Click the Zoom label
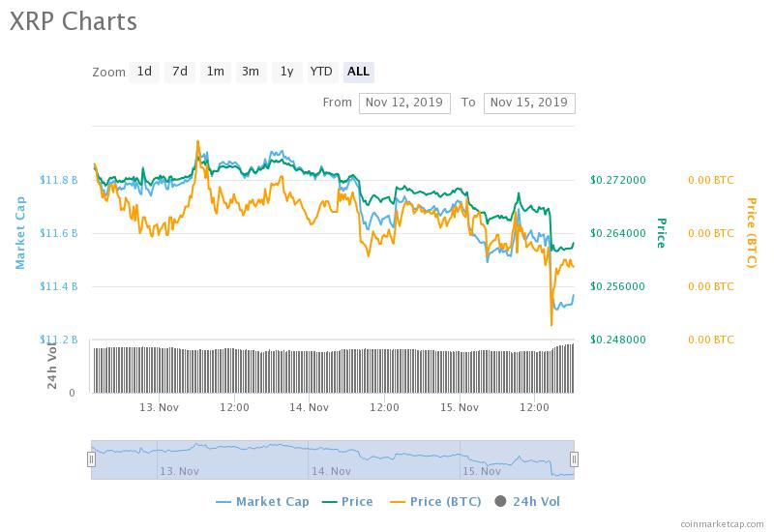The image size is (774, 532). pos(109,73)
